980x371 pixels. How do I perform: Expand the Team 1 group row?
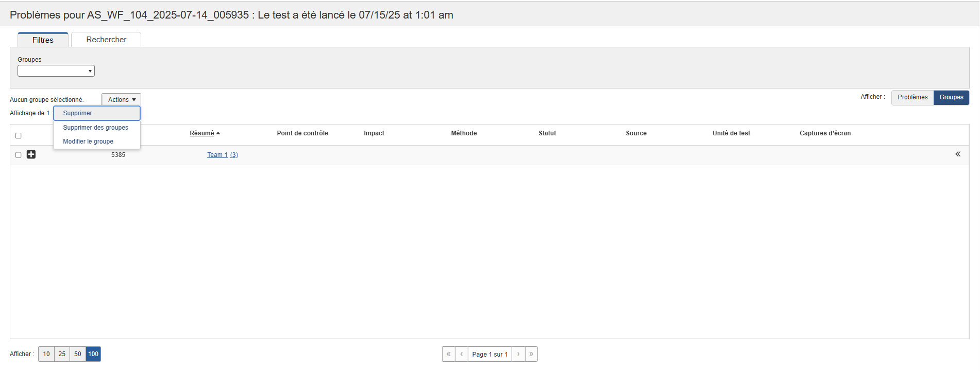point(31,154)
